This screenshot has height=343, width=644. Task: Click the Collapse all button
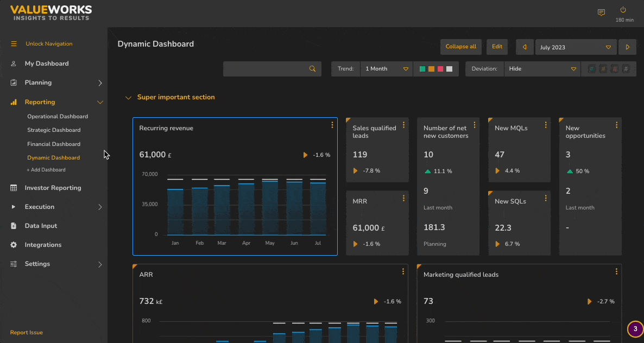click(x=461, y=47)
